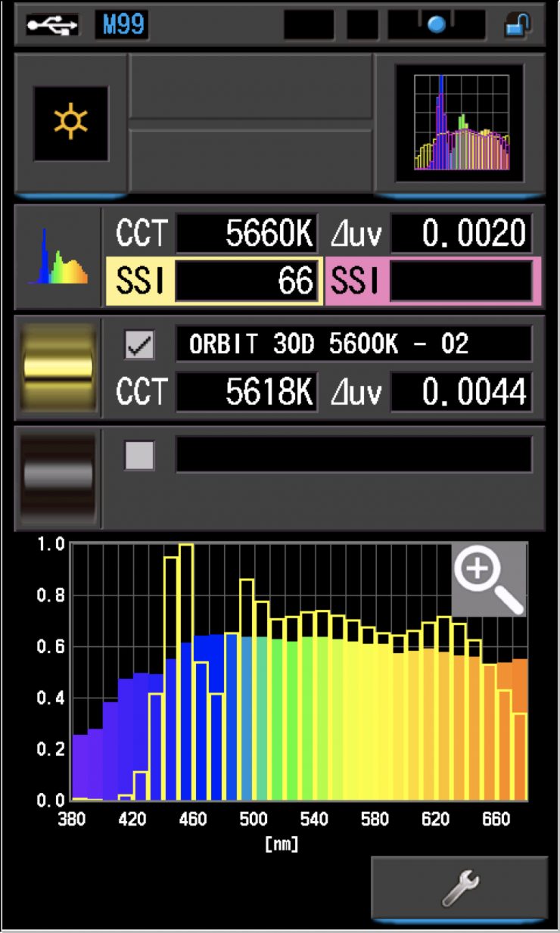Image resolution: width=560 pixels, height=933 pixels.
Task: Tap the USB connection icon
Action: [51, 25]
